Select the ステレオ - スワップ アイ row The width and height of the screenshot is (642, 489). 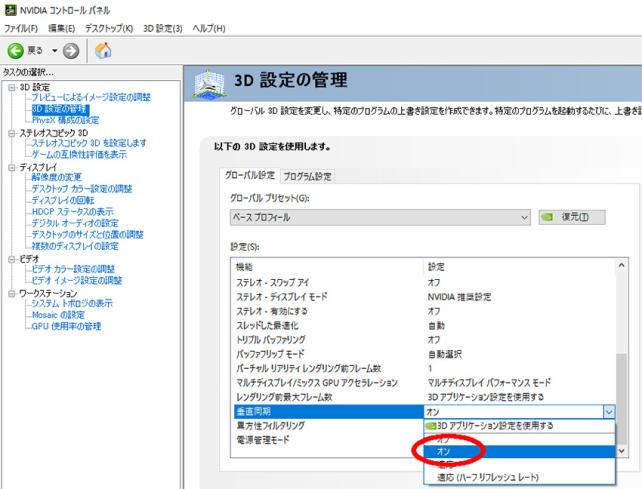pyautogui.click(x=425, y=283)
